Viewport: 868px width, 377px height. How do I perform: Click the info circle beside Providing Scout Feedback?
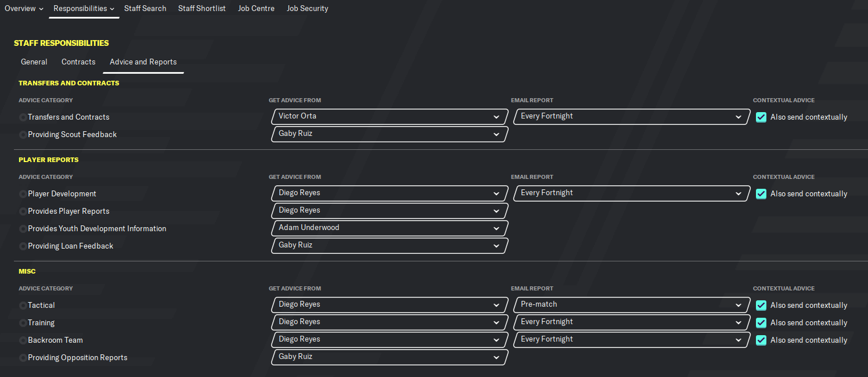coord(23,135)
